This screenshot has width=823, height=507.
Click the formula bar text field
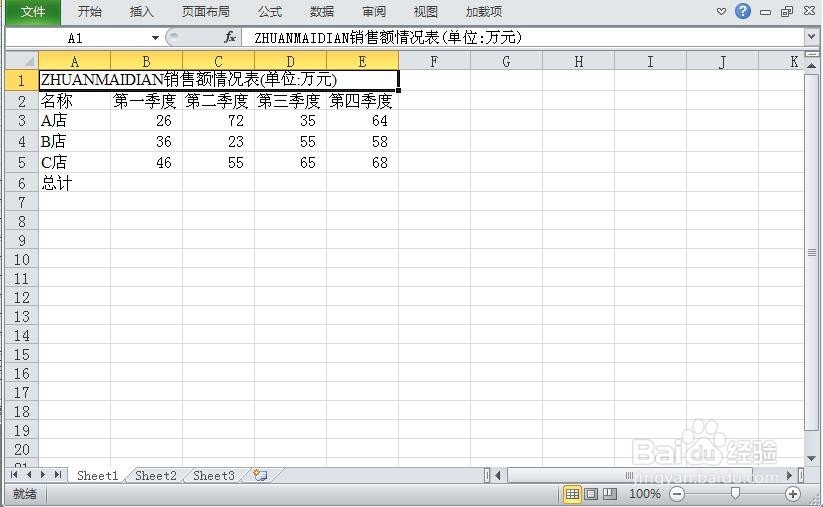[522, 38]
